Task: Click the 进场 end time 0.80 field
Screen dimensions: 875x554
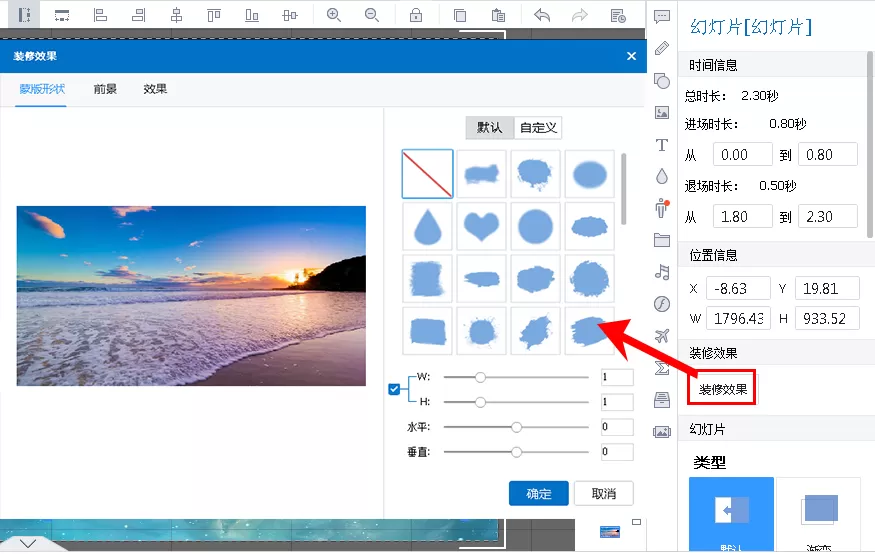Action: tap(828, 155)
